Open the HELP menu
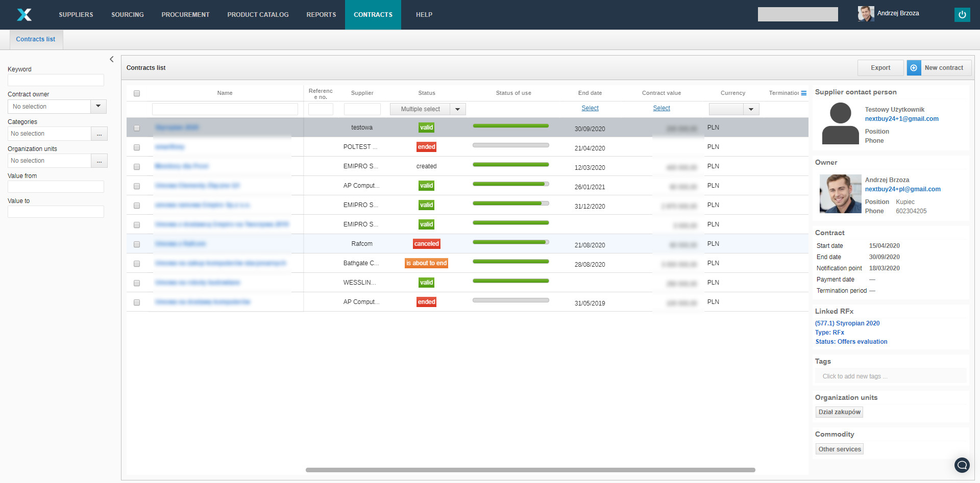This screenshot has width=980, height=483. click(x=424, y=15)
